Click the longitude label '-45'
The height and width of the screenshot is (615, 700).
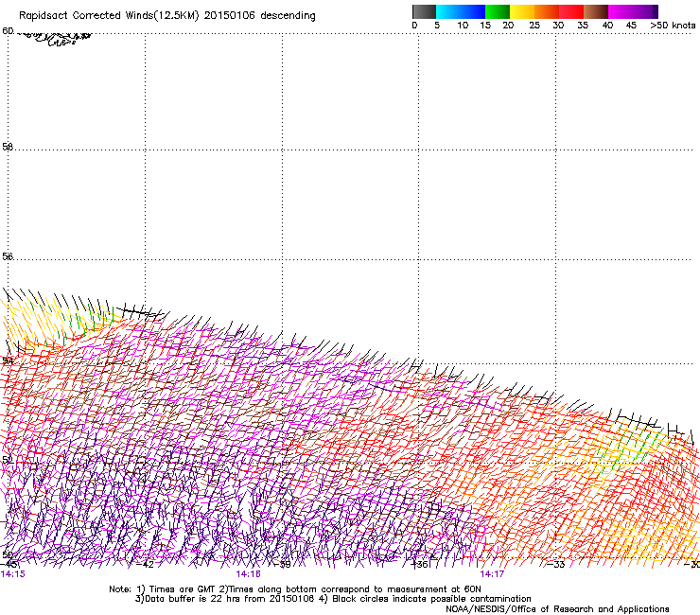coord(9,565)
